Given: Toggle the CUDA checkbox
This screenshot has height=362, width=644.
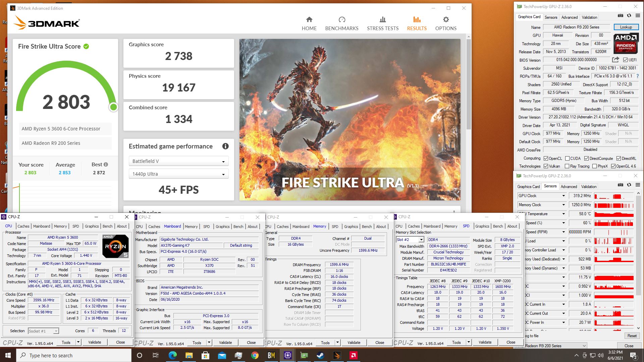Looking at the screenshot, I should click(x=567, y=159).
